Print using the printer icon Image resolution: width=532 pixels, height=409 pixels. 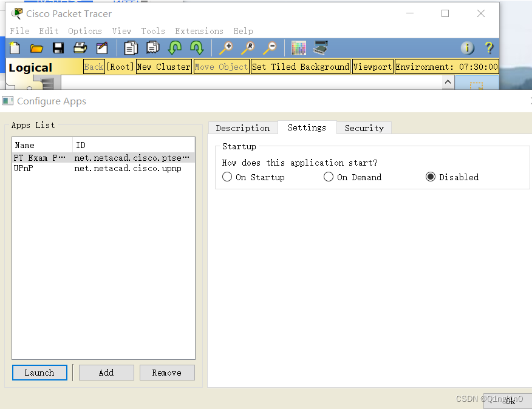tap(80, 48)
